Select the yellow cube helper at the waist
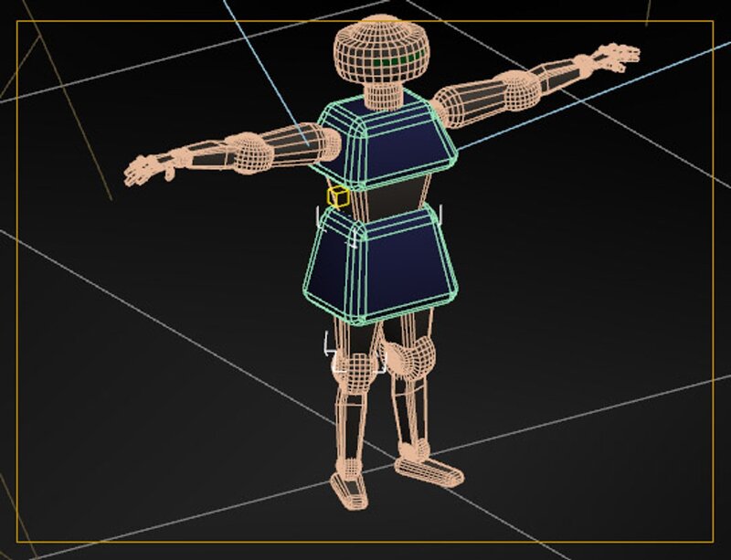 coord(339,195)
